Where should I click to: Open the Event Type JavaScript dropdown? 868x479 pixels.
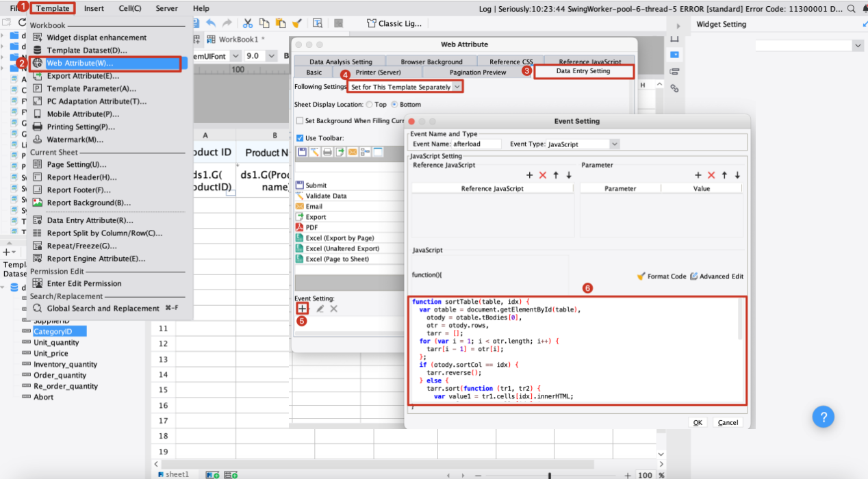[x=614, y=144]
